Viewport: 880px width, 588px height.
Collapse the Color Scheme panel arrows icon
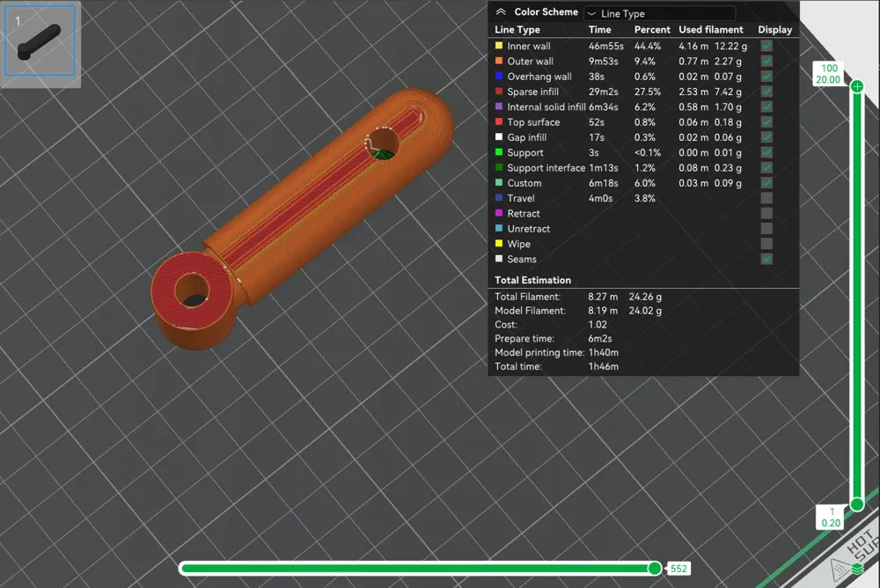tap(501, 11)
